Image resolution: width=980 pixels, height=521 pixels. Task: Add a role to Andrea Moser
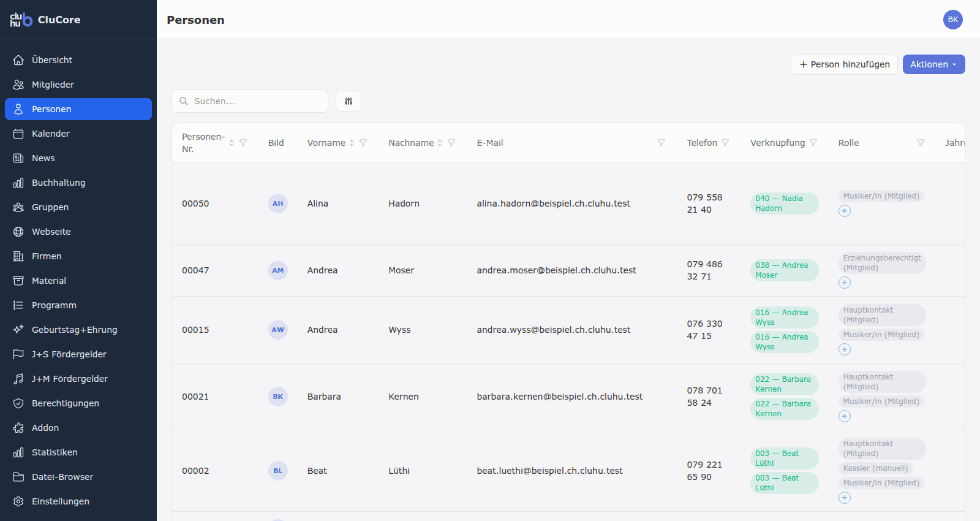[845, 283]
